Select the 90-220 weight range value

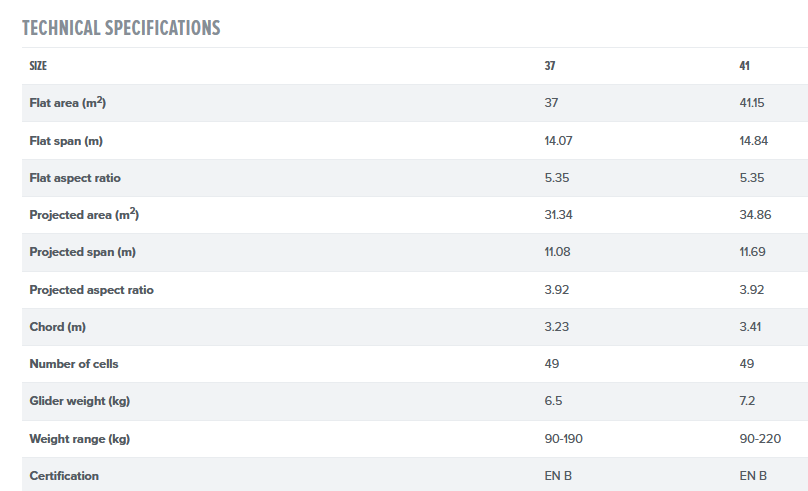[x=760, y=439]
